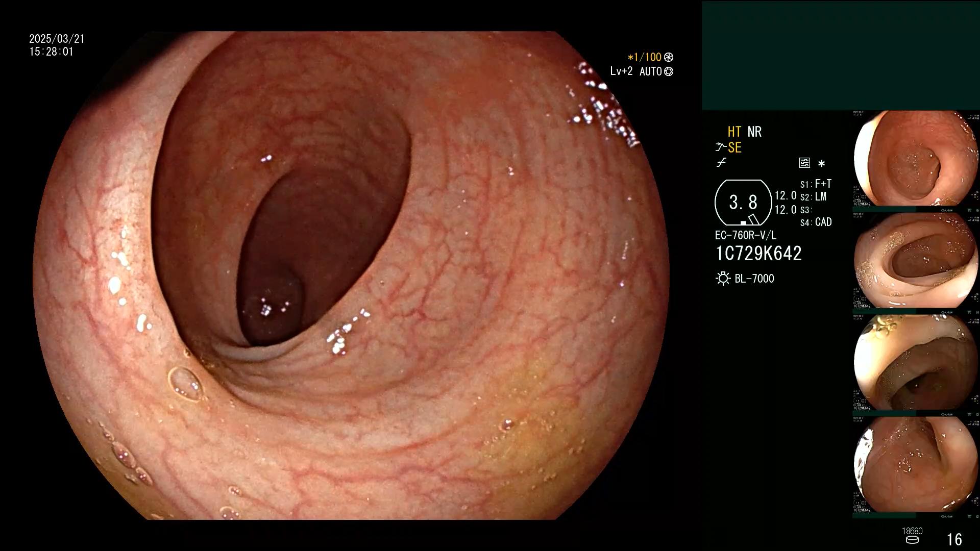Open the first captured thumbnail at top
This screenshot has width=980, height=551.
916,158
